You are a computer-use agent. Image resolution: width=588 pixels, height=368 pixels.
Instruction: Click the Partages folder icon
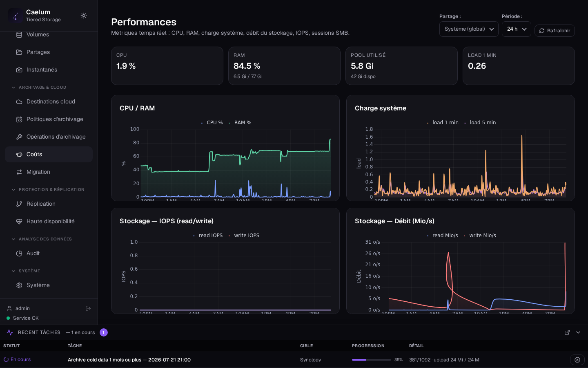click(x=19, y=52)
